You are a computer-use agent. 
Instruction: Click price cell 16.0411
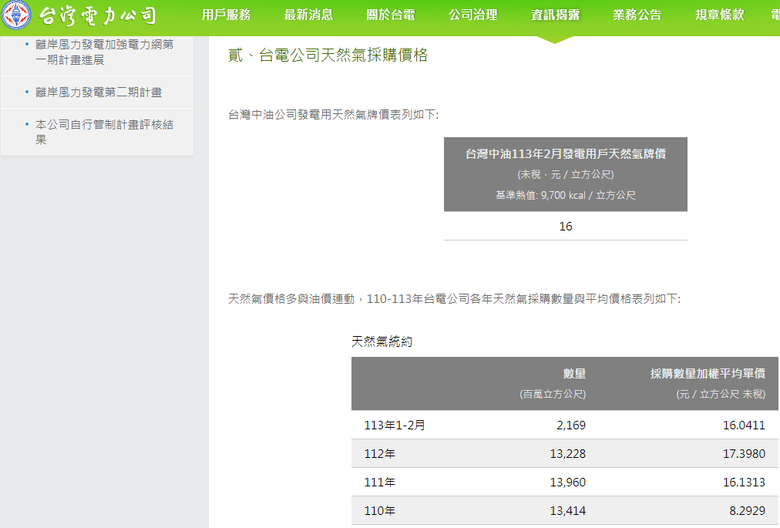coord(744,425)
